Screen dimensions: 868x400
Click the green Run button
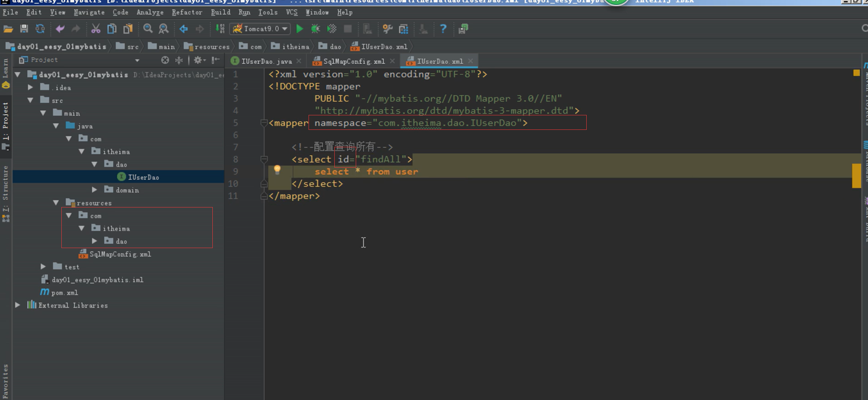click(299, 29)
